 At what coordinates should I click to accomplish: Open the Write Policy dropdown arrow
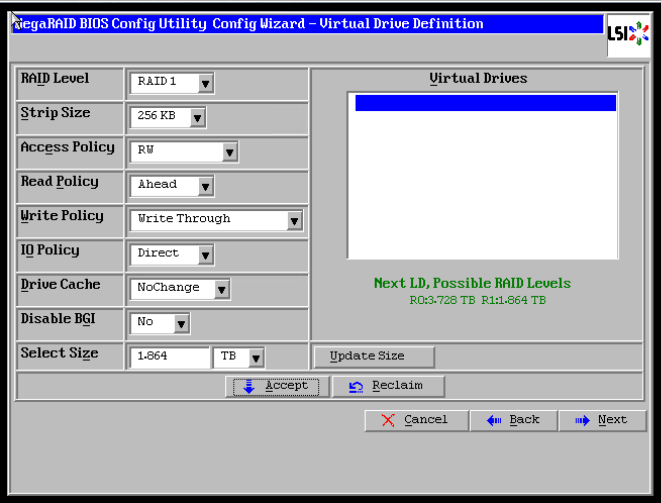294,221
